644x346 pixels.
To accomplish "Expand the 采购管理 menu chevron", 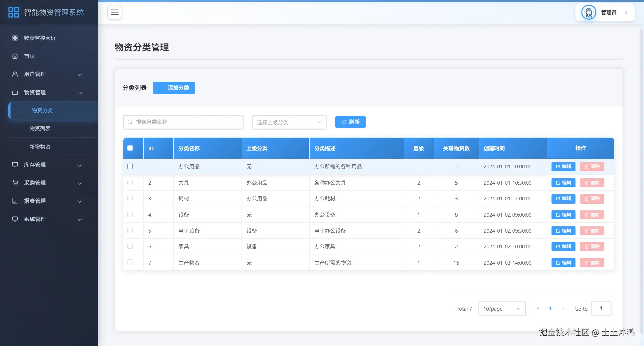I will point(80,183).
